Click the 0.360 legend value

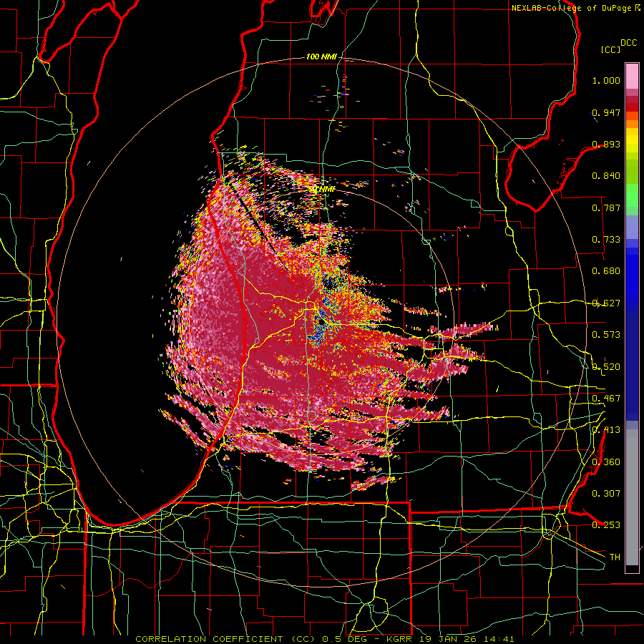[606, 462]
